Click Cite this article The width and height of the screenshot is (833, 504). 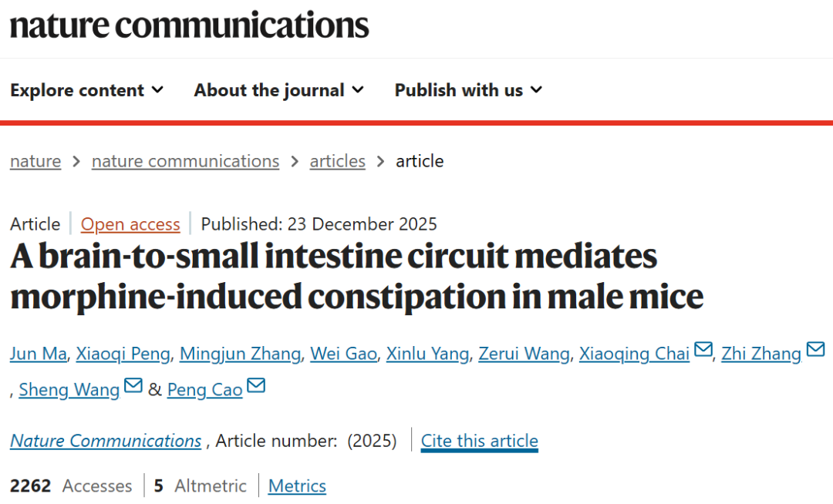[x=479, y=441]
